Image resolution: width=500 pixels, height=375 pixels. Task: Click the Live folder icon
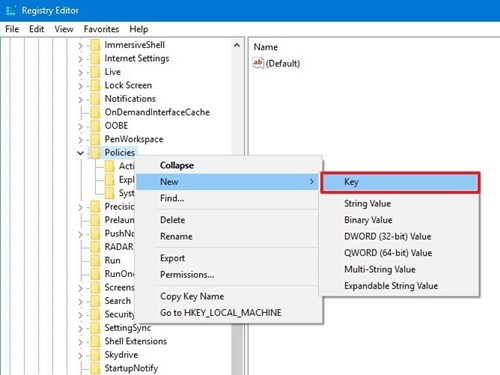95,72
